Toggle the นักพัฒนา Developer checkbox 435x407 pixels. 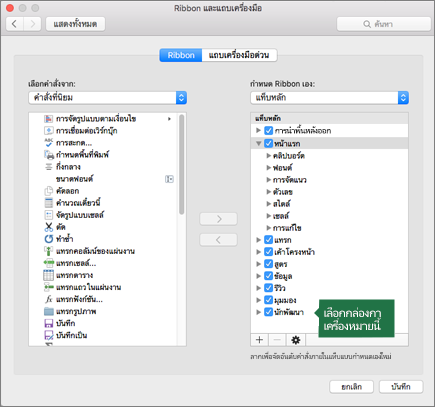click(x=269, y=312)
